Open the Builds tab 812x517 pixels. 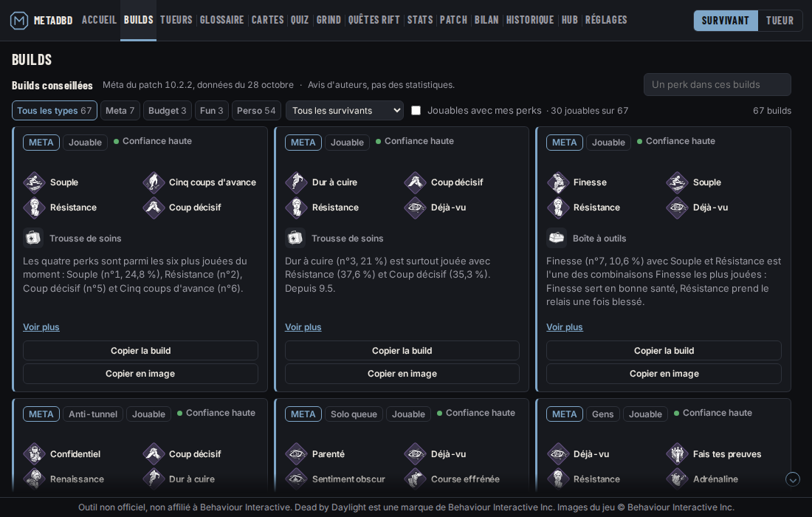[x=138, y=20]
